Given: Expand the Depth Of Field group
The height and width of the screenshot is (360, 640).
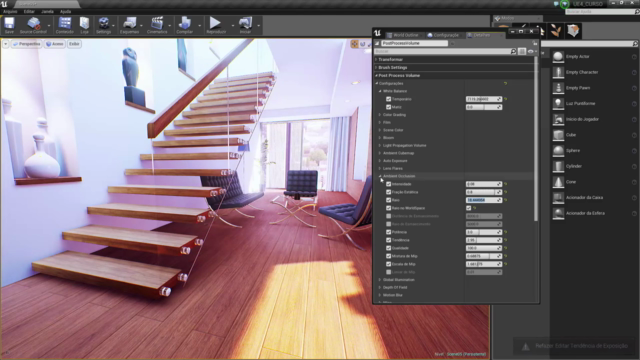Looking at the screenshot, I should 380,287.
